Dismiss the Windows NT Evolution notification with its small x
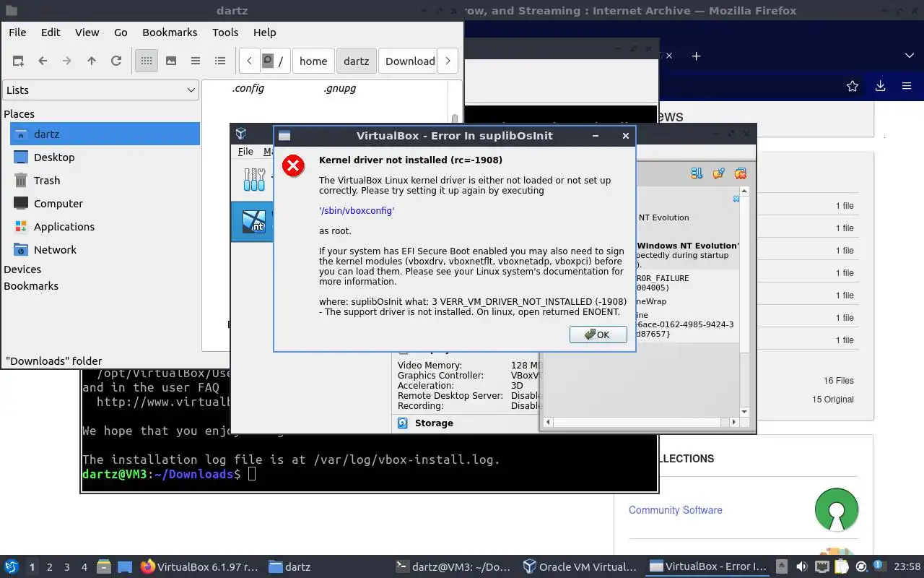The height and width of the screenshot is (578, 924). pyautogui.click(x=736, y=199)
